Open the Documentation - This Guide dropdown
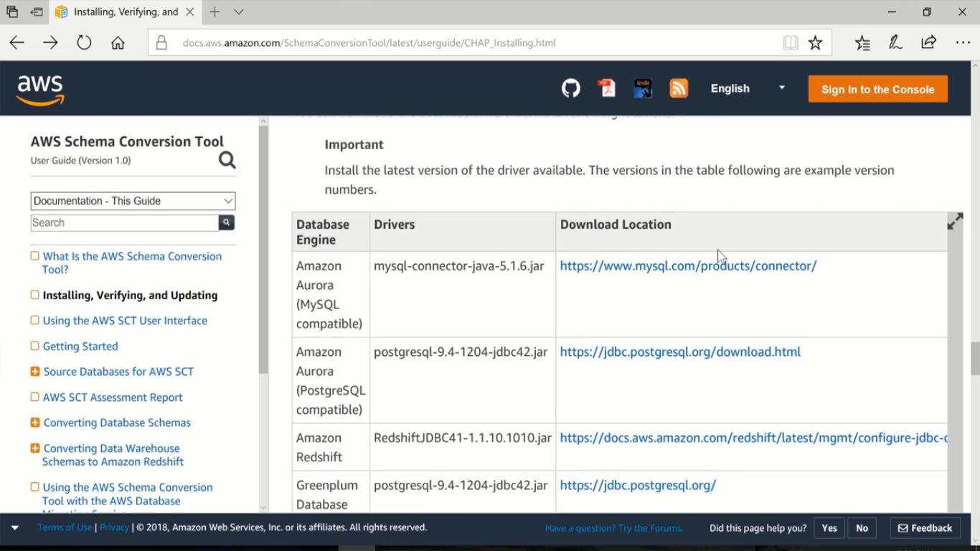This screenshot has width=980, height=551. coord(133,201)
